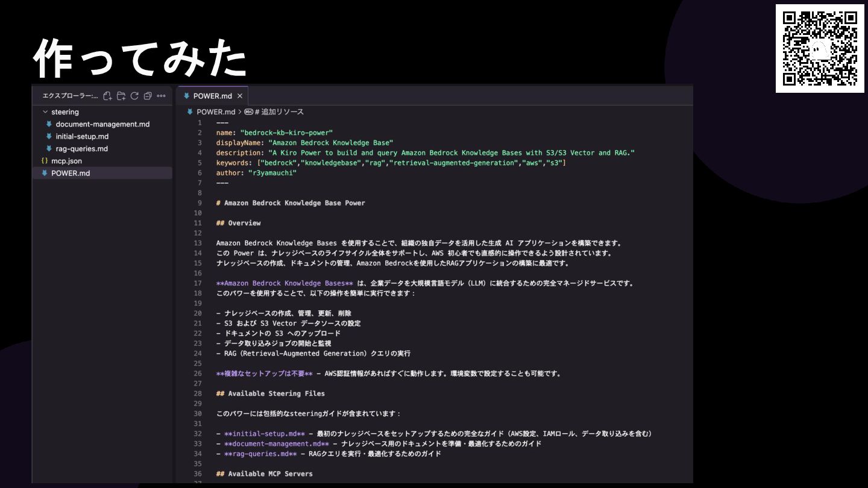Click the markdown icon on the POWER.md tab
Image resolution: width=868 pixels, height=488 pixels.
click(x=186, y=96)
